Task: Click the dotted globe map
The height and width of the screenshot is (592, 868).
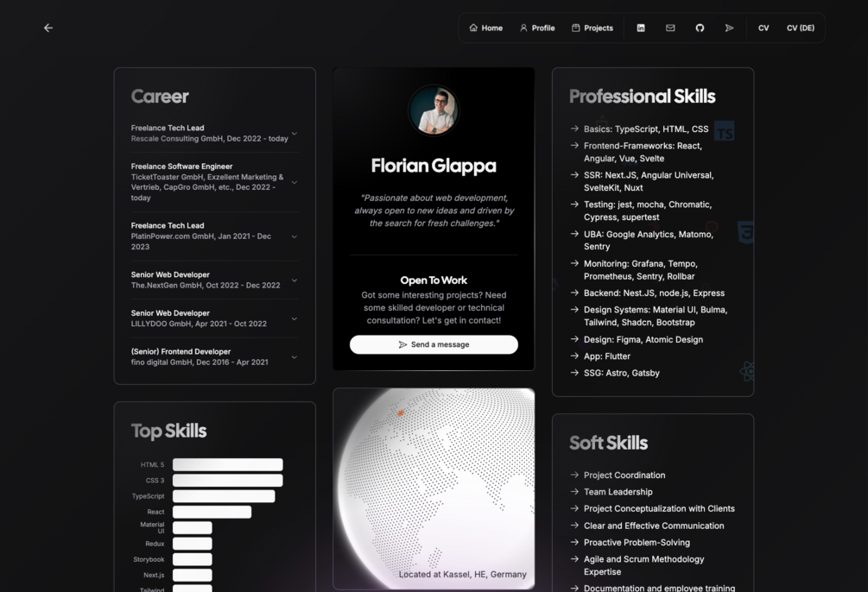Action: 434,488
